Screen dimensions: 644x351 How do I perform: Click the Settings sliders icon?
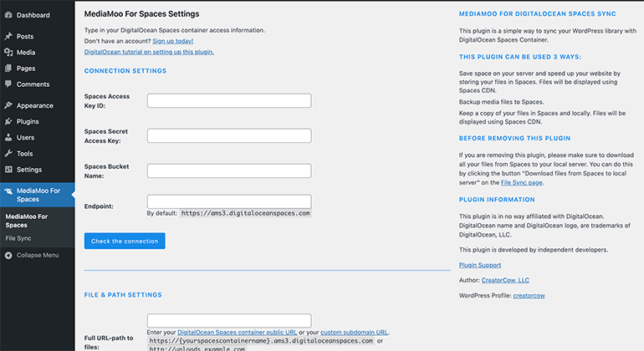click(8, 170)
